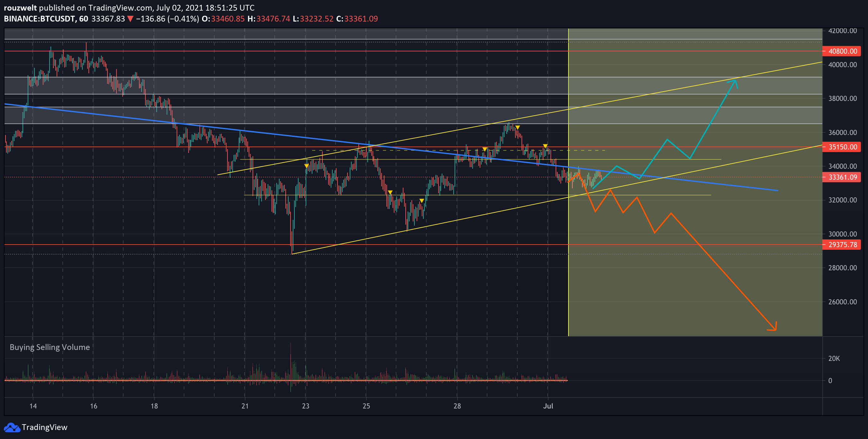The image size is (868, 439).
Task: Click the date label 23 on time axis
Action: (x=306, y=406)
